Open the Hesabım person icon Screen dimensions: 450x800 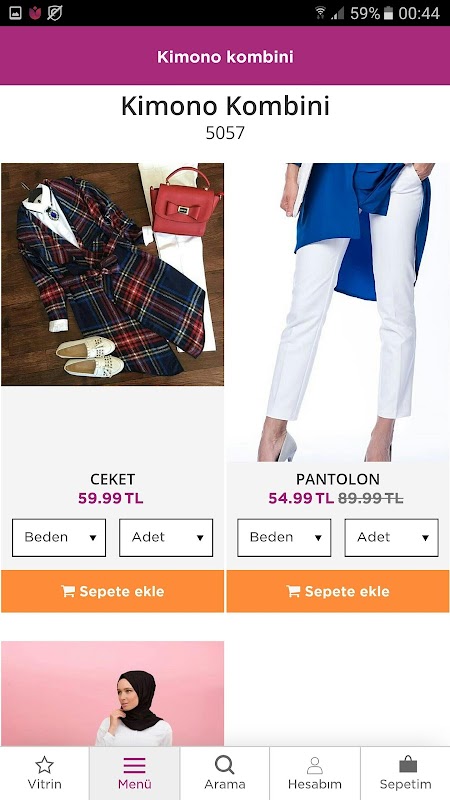tap(315, 765)
